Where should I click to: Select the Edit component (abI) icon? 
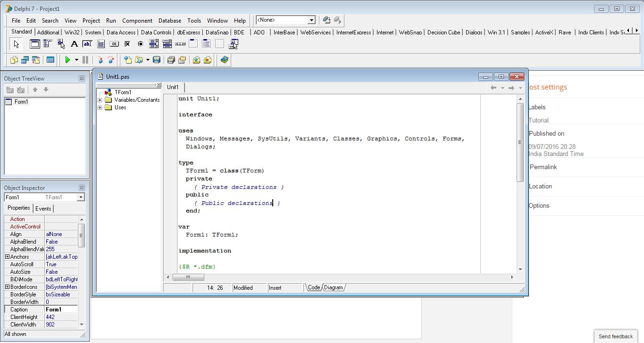(87, 44)
